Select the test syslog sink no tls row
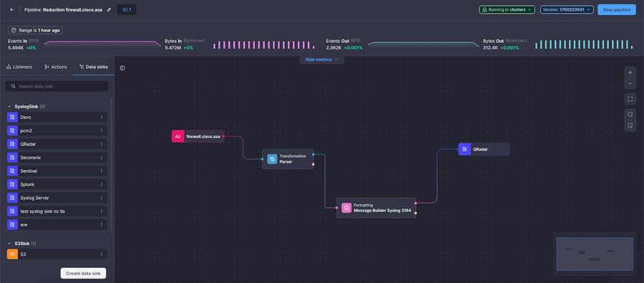644x283 pixels. [x=57, y=211]
